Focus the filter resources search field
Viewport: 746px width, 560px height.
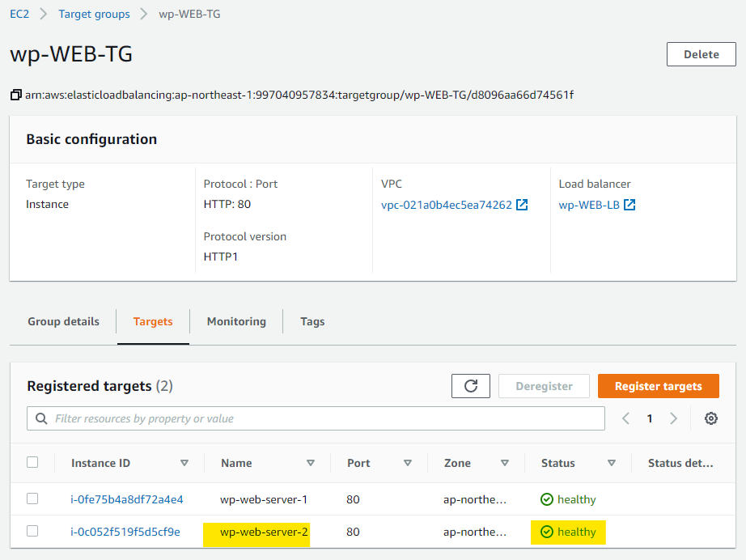pyautogui.click(x=316, y=418)
